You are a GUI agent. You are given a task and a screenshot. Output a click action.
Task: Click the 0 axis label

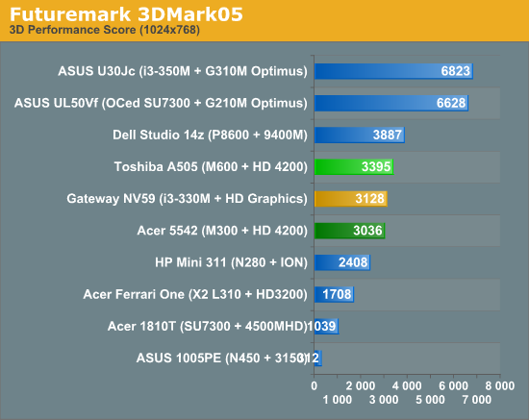tap(315, 386)
